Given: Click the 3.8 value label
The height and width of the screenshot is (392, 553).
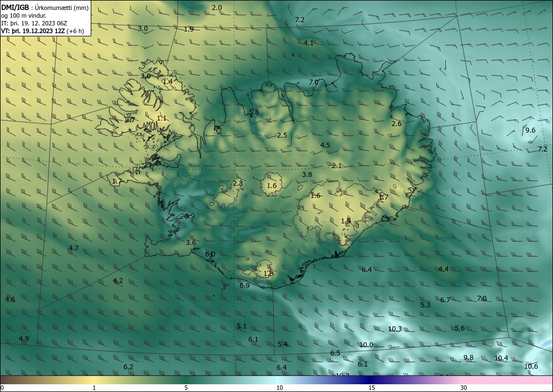Looking at the screenshot, I should point(307,175).
